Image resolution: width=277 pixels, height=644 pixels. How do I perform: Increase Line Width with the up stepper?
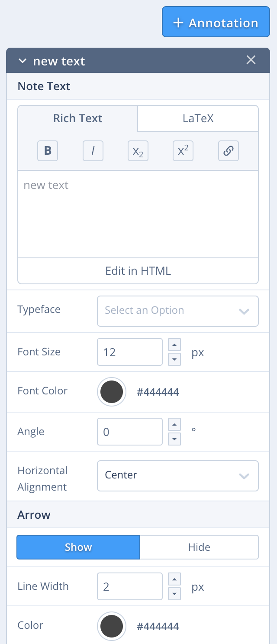point(174,579)
